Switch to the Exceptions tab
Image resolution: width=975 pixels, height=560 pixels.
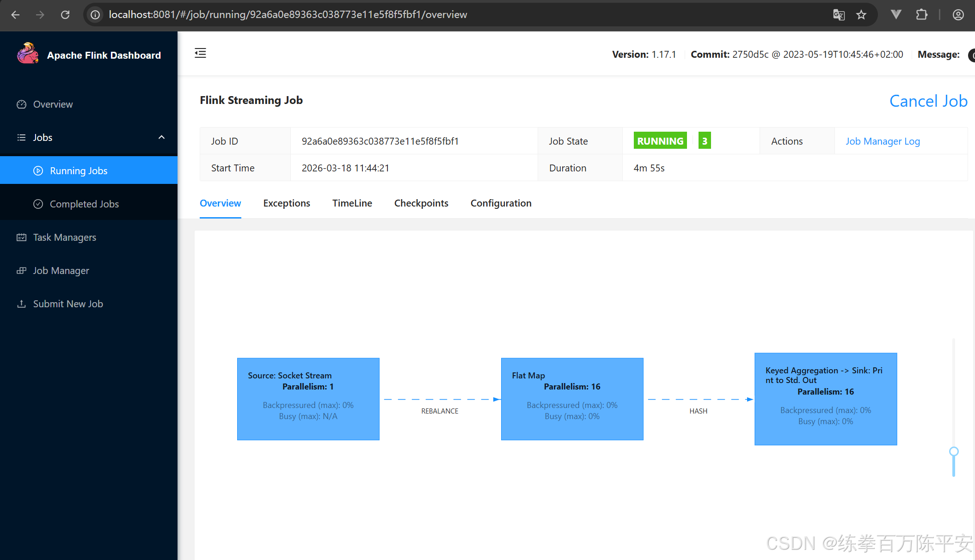(286, 203)
